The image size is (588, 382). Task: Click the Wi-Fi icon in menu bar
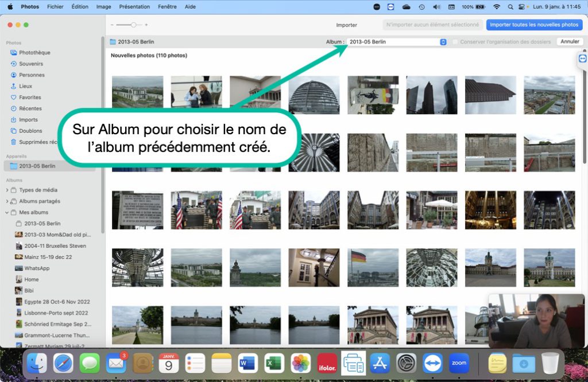(497, 7)
